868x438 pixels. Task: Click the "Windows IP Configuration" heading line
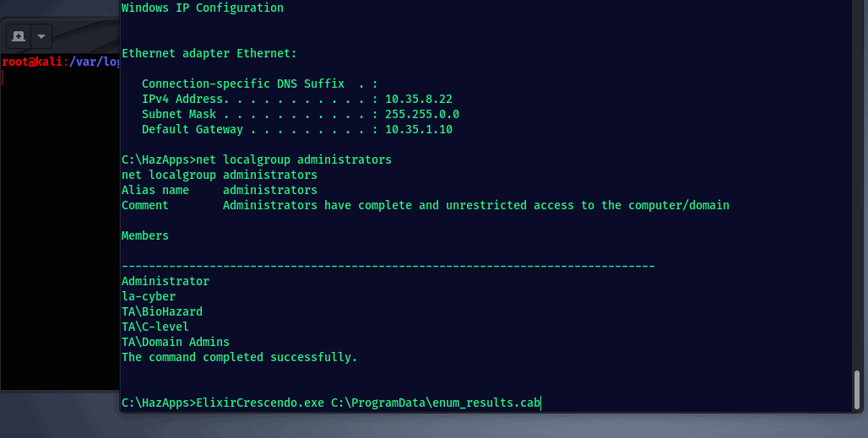click(x=203, y=8)
